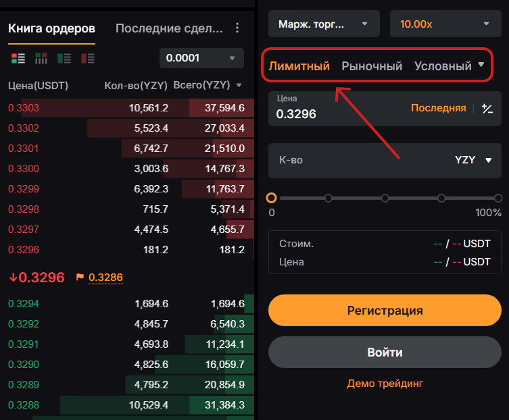The width and height of the screenshot is (509, 420).
Task: Select combined buy and sell order book view
Action: tap(18, 58)
